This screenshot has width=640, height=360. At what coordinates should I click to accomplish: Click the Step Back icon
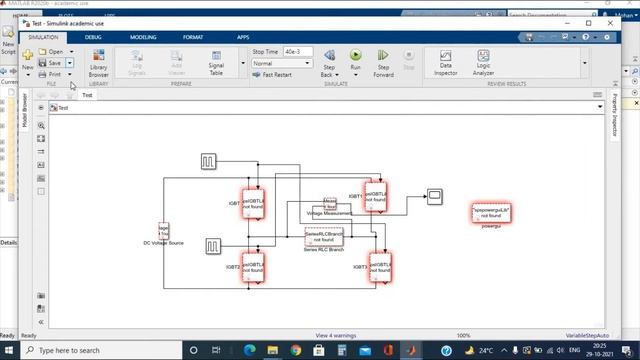tap(329, 55)
